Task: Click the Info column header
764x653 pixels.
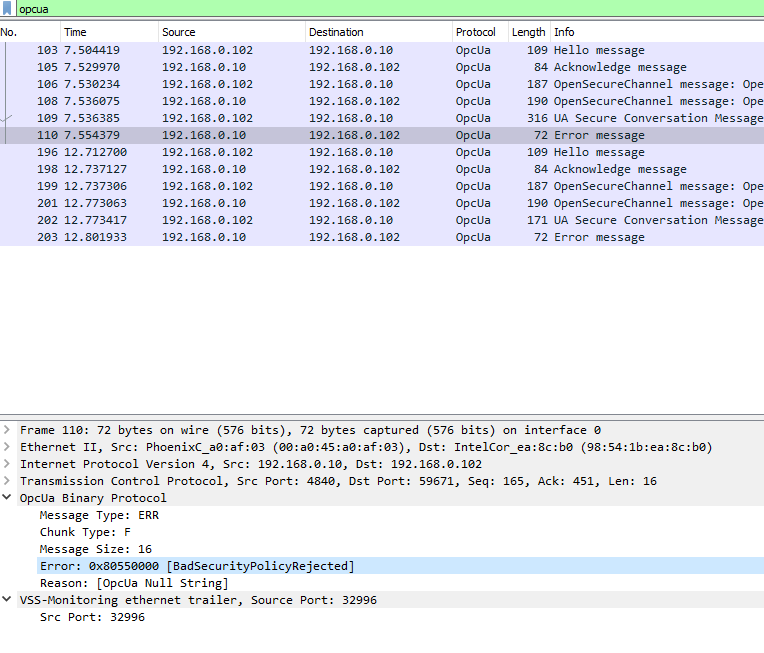Action: [564, 32]
